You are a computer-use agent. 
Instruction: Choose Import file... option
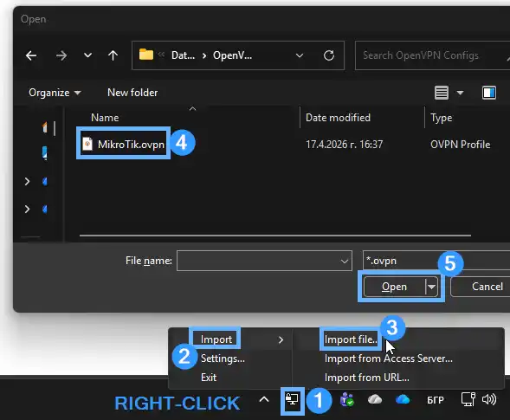[351, 339]
